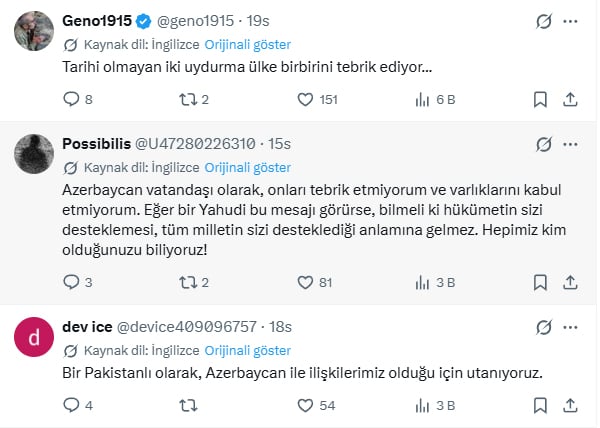Open more options on Geno1915's tweet
The width and height of the screenshot is (600, 428).
(x=570, y=20)
